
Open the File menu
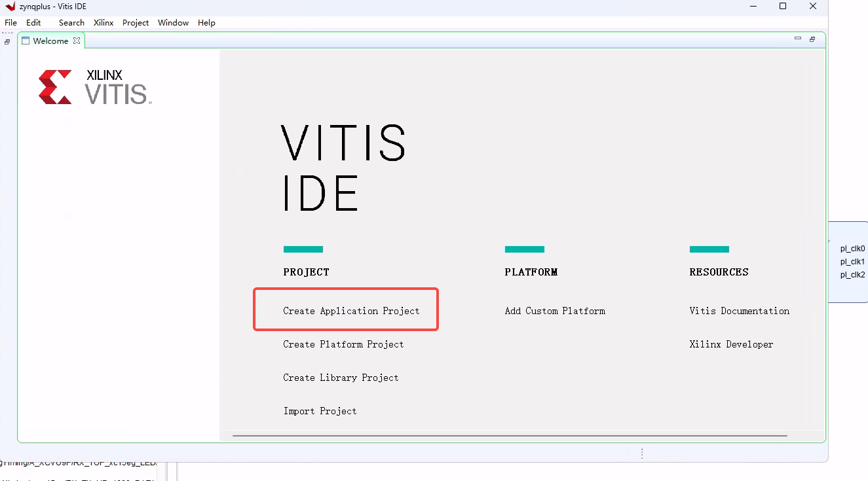point(10,22)
